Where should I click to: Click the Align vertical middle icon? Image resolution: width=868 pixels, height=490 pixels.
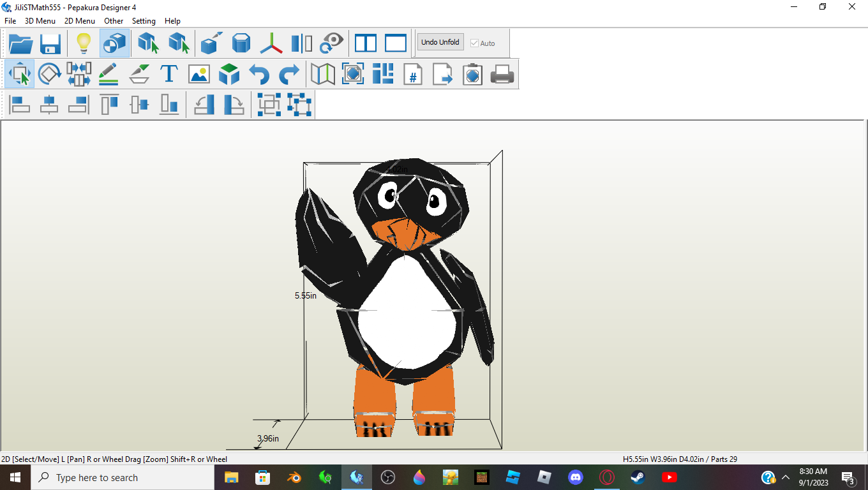coord(139,105)
